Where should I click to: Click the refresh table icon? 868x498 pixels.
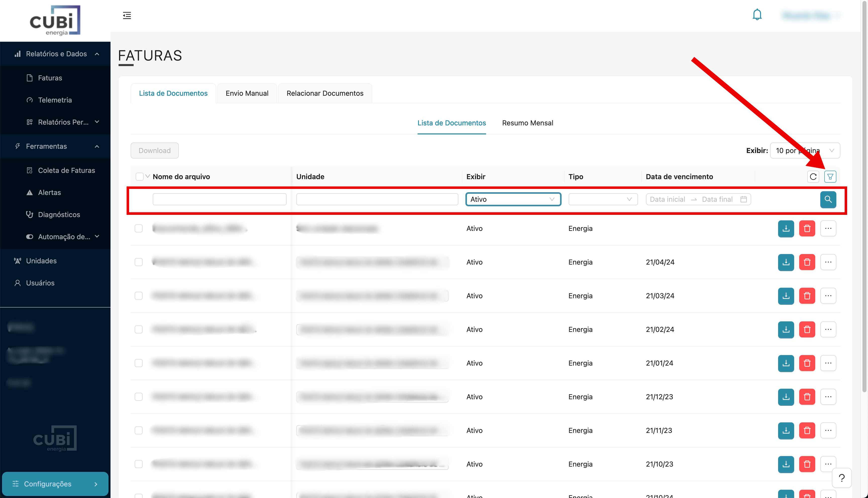[x=813, y=176]
